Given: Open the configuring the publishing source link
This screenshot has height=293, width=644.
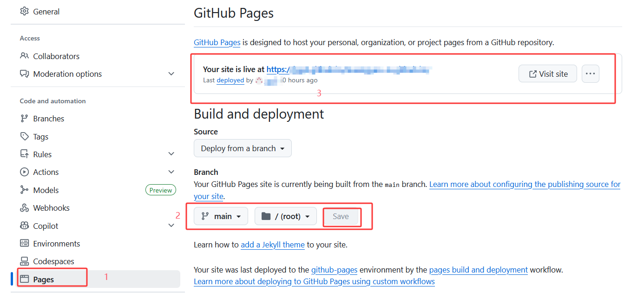Looking at the screenshot, I should (525, 184).
